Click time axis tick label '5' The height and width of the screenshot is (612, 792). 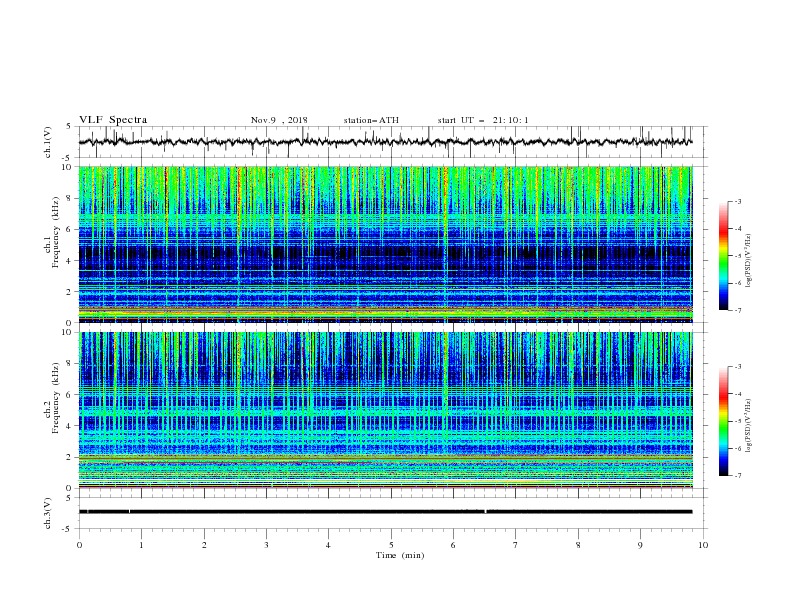(391, 545)
